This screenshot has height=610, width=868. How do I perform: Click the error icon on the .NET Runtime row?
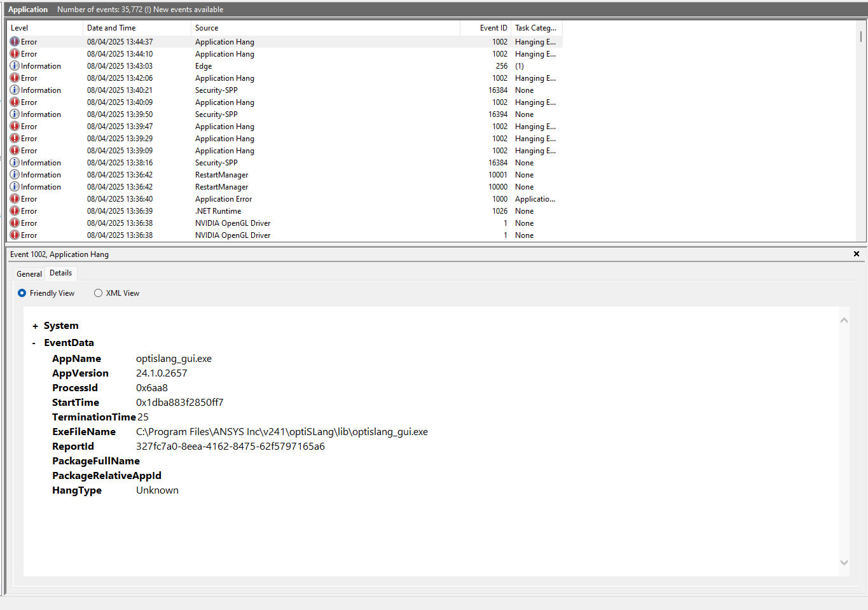click(15, 211)
